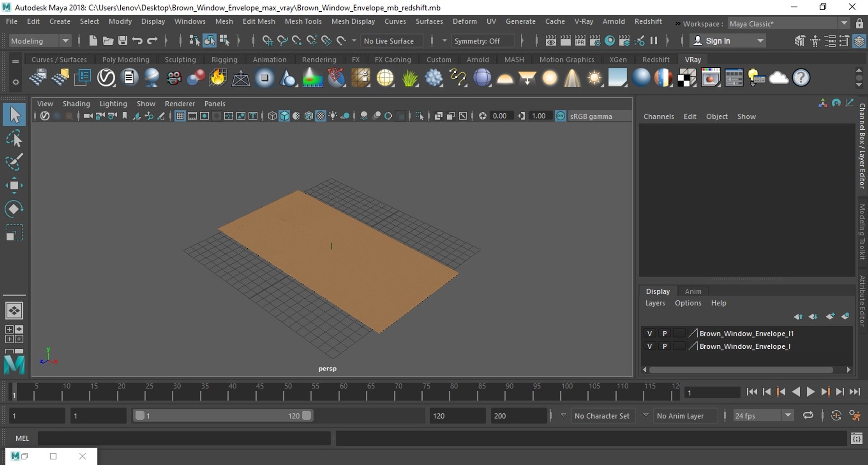This screenshot has height=465, width=868.
Task: Open the viewport Shading menu
Action: (x=76, y=104)
